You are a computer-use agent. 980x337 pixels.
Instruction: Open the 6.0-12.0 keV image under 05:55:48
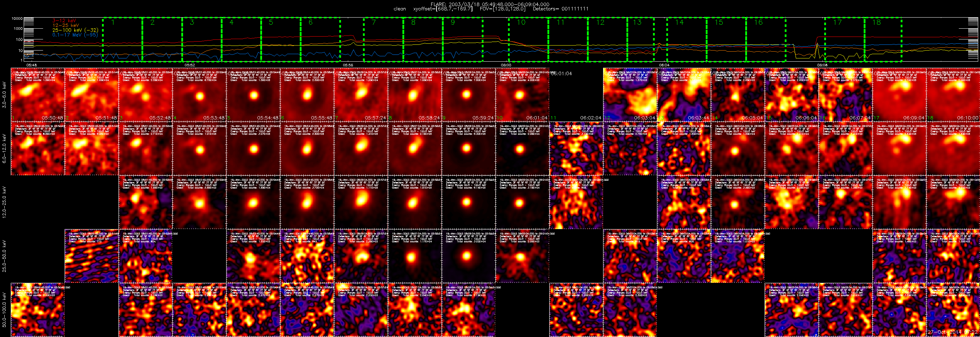[307, 148]
